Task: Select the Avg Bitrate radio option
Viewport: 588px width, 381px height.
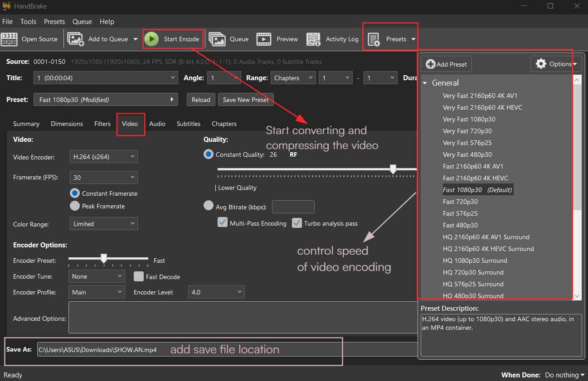Action: click(x=209, y=206)
